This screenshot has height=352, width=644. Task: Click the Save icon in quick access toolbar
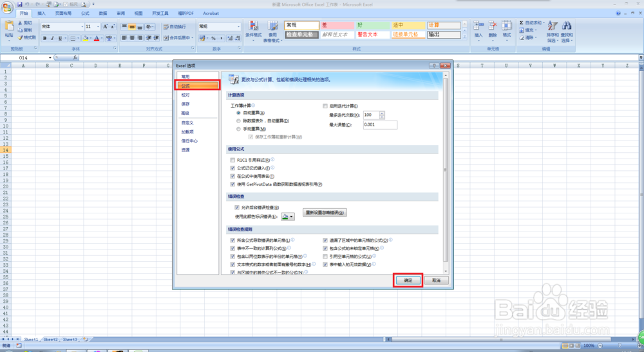click(19, 4)
